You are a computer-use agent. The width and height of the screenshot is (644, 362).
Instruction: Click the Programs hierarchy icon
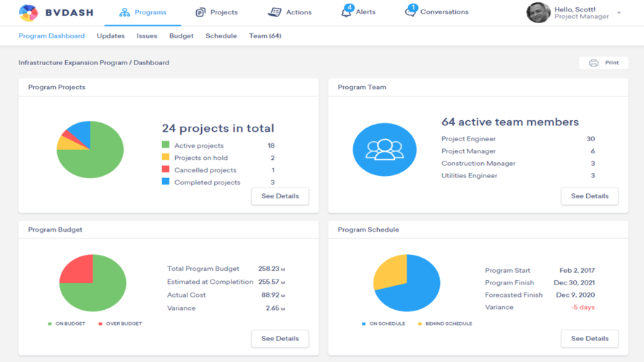(x=124, y=12)
